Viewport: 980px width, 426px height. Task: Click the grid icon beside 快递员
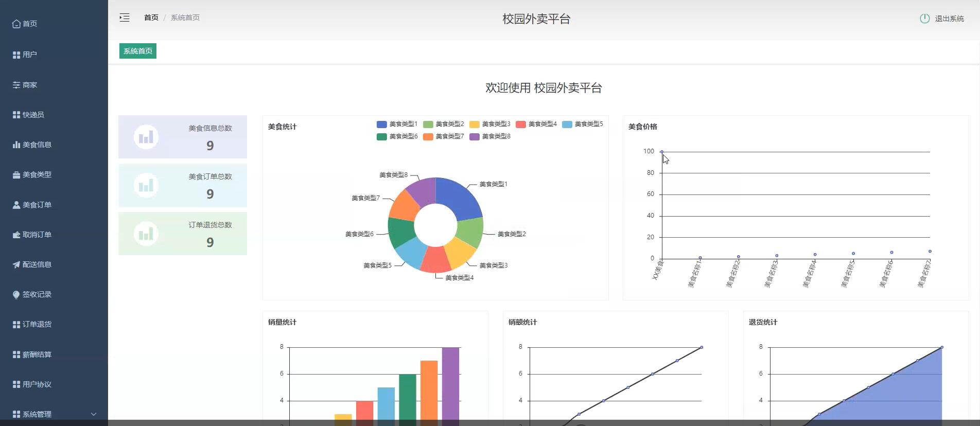(16, 115)
